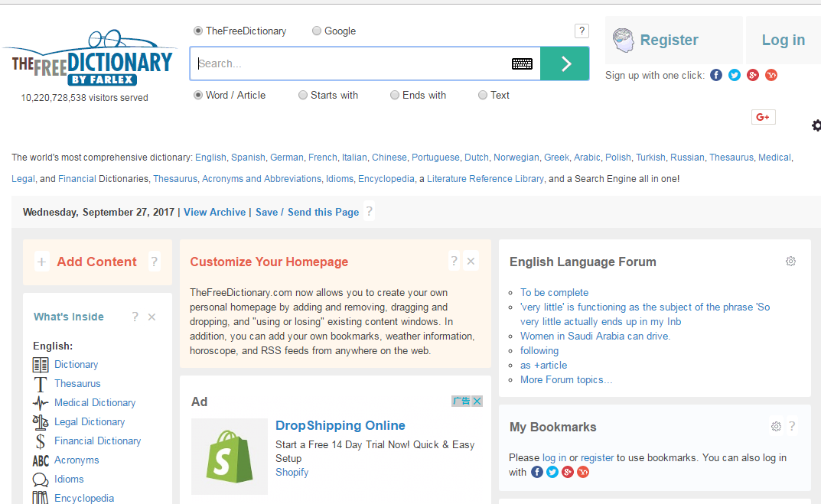This screenshot has height=504, width=821.
Task: Click 'register' link in My Bookmarks
Action: (597, 458)
